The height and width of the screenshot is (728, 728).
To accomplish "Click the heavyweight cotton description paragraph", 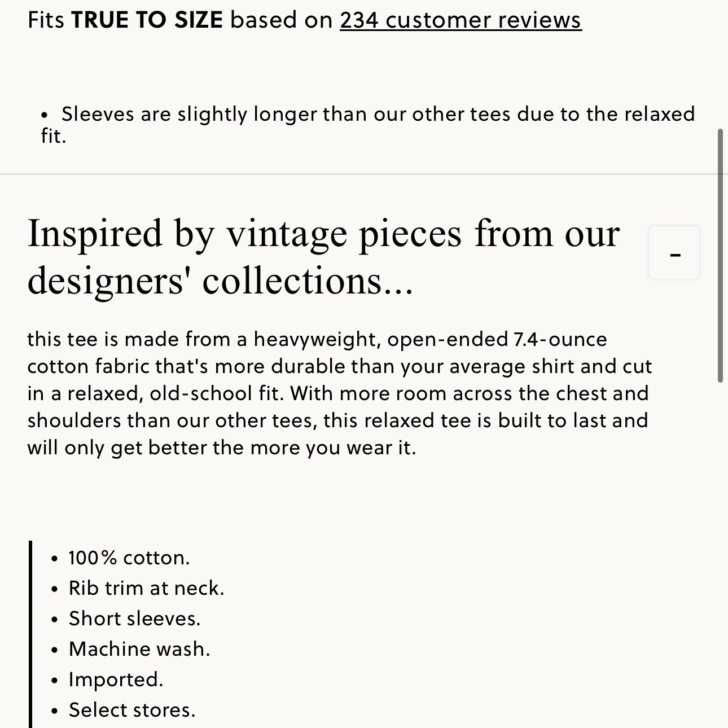I will click(x=340, y=393).
